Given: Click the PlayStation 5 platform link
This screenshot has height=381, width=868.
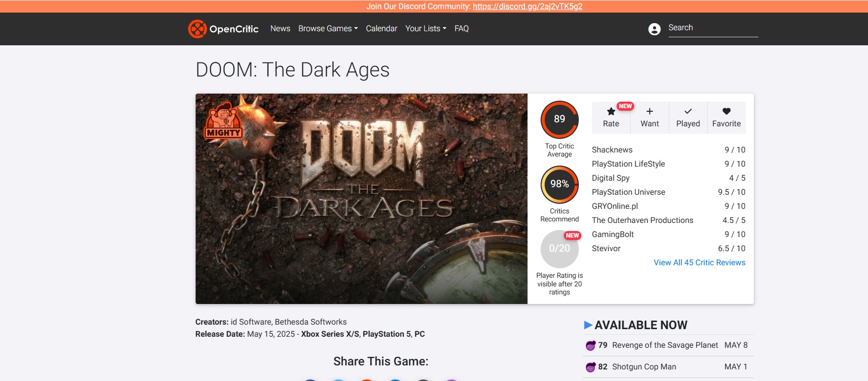Looking at the screenshot, I should point(386,334).
